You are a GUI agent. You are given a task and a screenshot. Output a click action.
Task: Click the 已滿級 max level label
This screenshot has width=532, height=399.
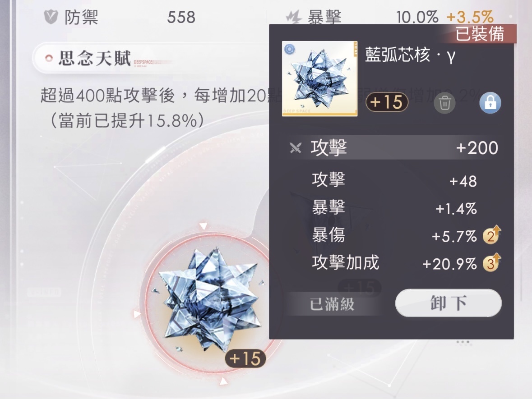pos(332,304)
